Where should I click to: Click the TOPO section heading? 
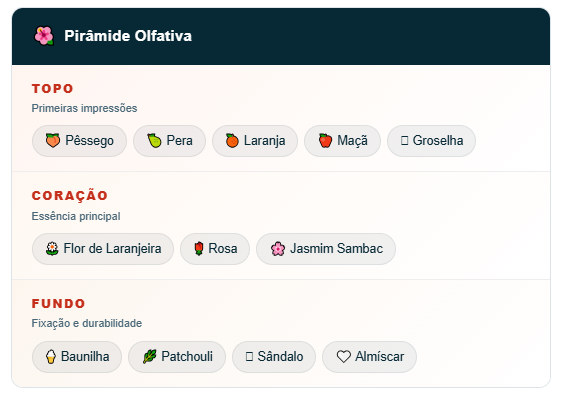click(x=53, y=89)
